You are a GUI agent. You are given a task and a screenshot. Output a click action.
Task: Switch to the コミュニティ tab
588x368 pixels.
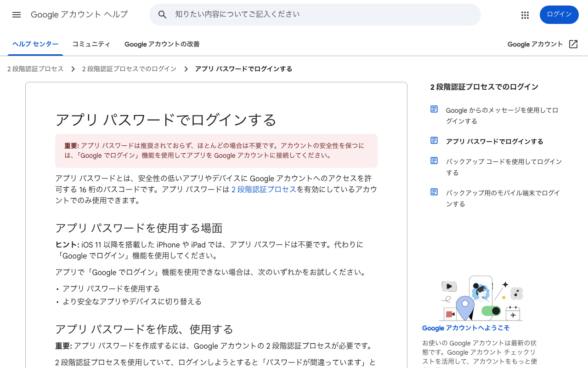tap(91, 44)
